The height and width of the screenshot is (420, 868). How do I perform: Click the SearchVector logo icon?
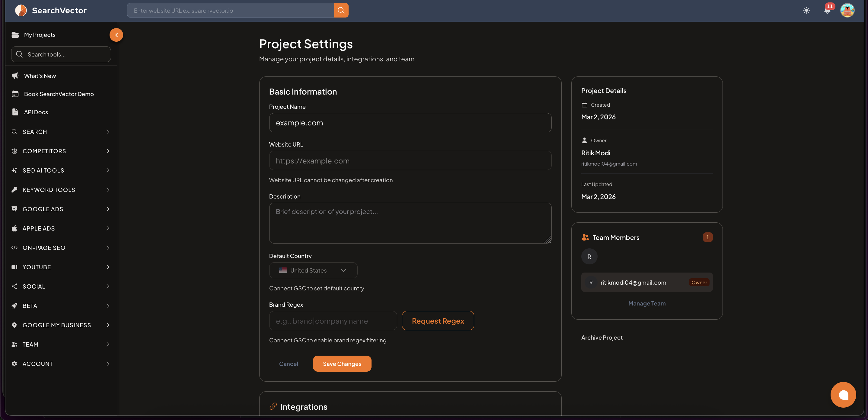21,11
